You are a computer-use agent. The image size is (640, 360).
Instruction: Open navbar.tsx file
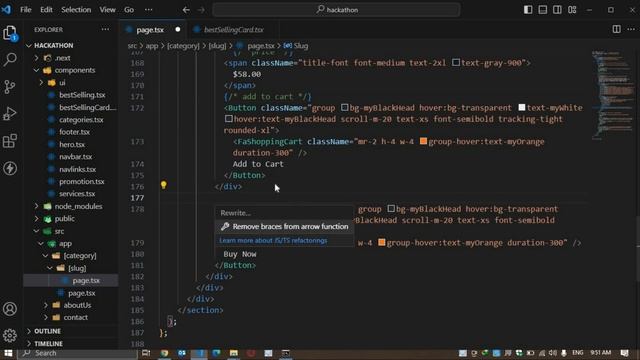[x=75, y=156]
